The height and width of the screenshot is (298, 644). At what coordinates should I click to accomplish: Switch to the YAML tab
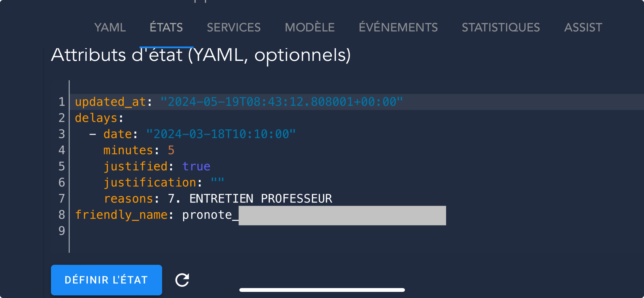[x=110, y=27]
